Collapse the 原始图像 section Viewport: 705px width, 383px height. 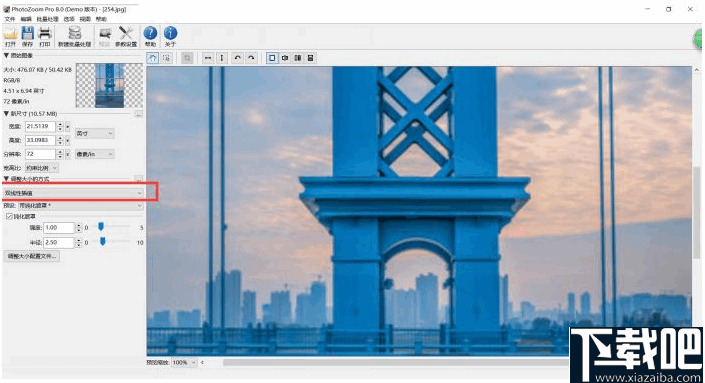pos(6,55)
